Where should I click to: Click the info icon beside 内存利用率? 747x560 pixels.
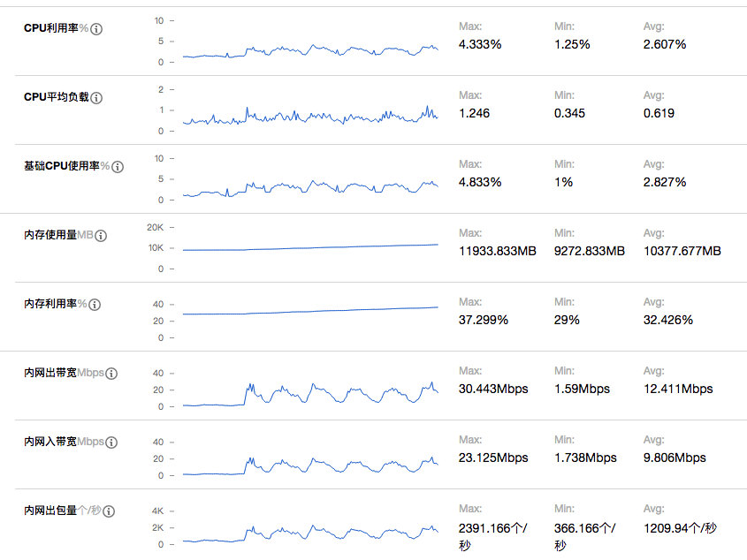[95, 305]
